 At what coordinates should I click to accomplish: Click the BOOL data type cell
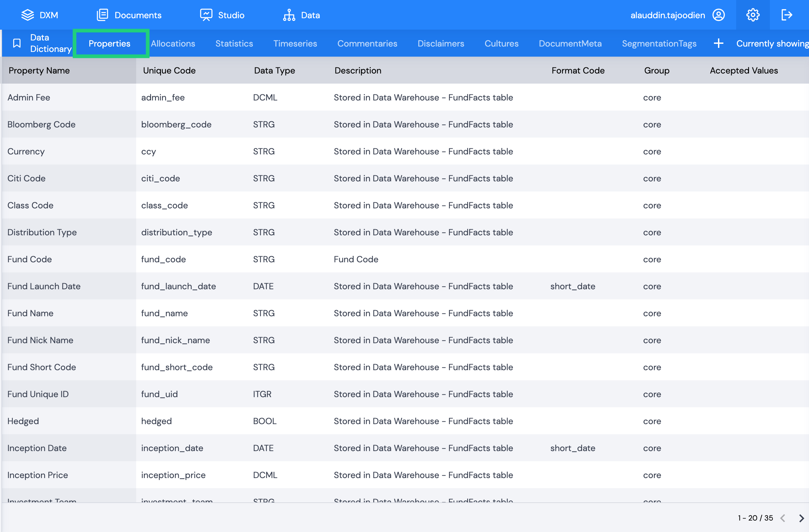[x=265, y=421]
